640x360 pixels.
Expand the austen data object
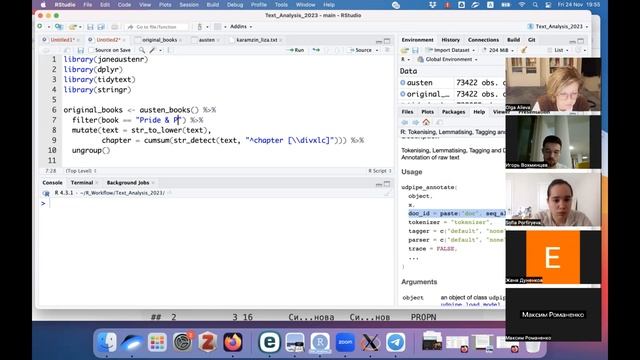pos(403,82)
